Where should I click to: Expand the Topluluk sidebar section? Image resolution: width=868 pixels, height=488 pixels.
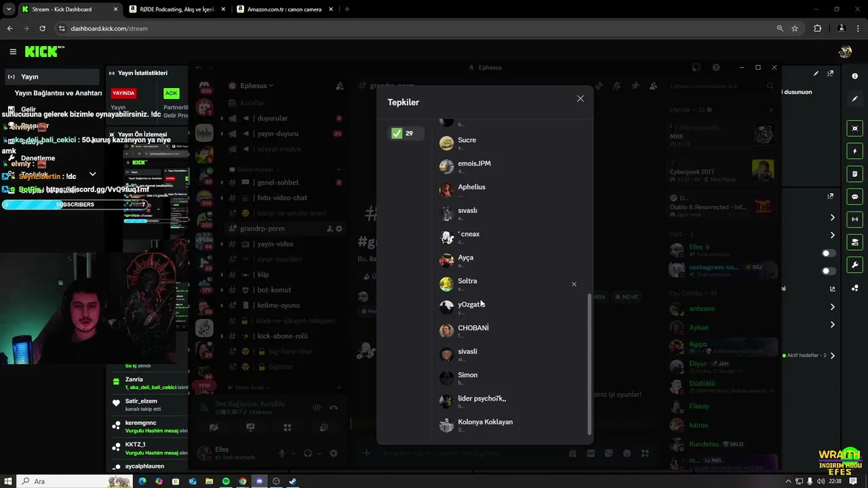click(x=93, y=175)
